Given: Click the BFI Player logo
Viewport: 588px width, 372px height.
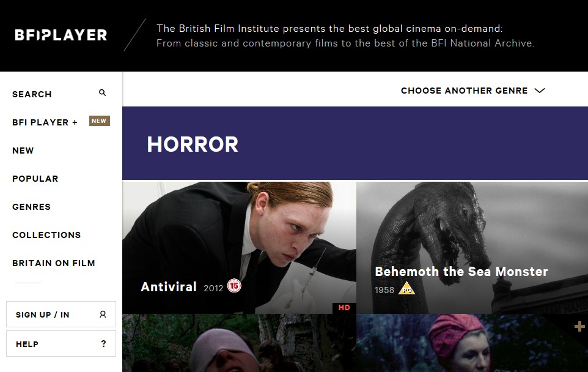Looking at the screenshot, I should coord(61,35).
